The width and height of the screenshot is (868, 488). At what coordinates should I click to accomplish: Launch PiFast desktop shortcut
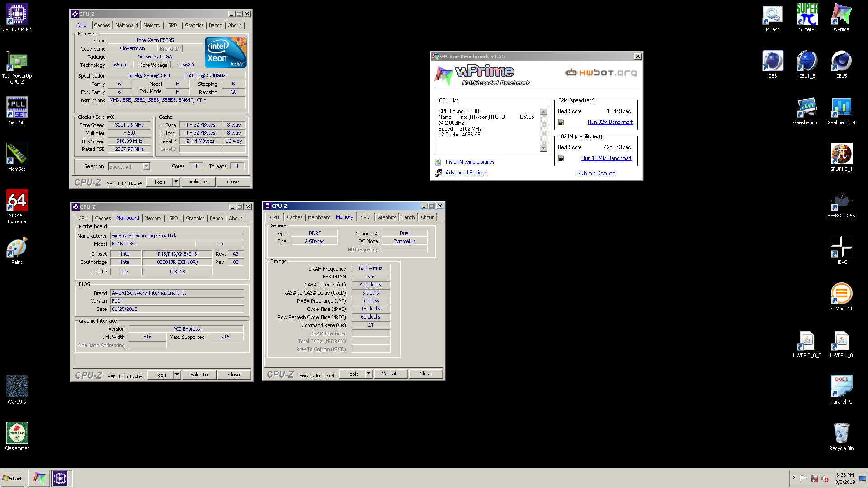point(772,18)
